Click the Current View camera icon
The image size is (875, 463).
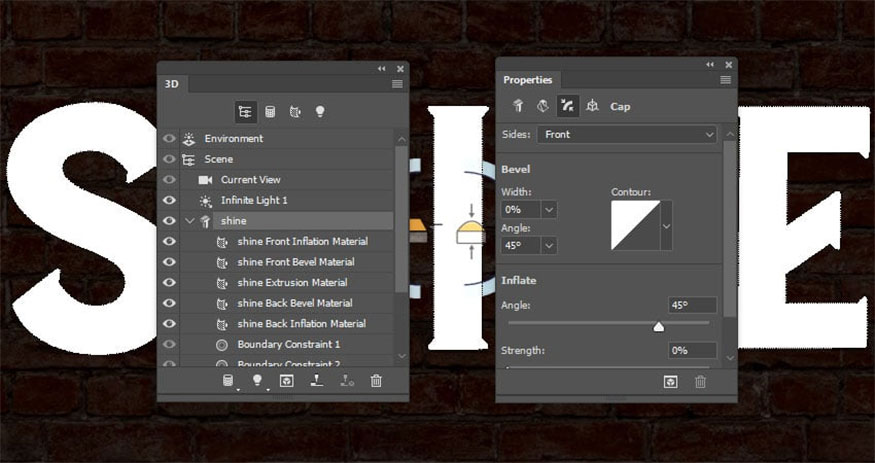pos(205,180)
